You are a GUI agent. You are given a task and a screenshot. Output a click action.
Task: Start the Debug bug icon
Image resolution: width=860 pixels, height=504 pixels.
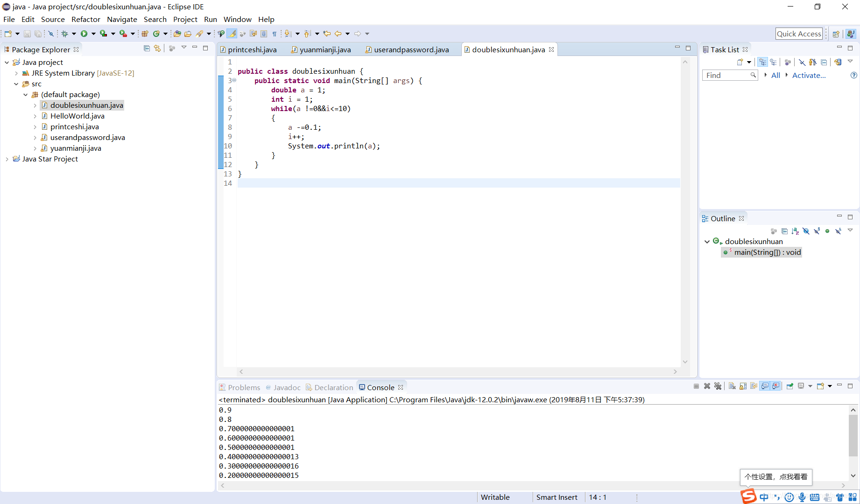coord(65,34)
